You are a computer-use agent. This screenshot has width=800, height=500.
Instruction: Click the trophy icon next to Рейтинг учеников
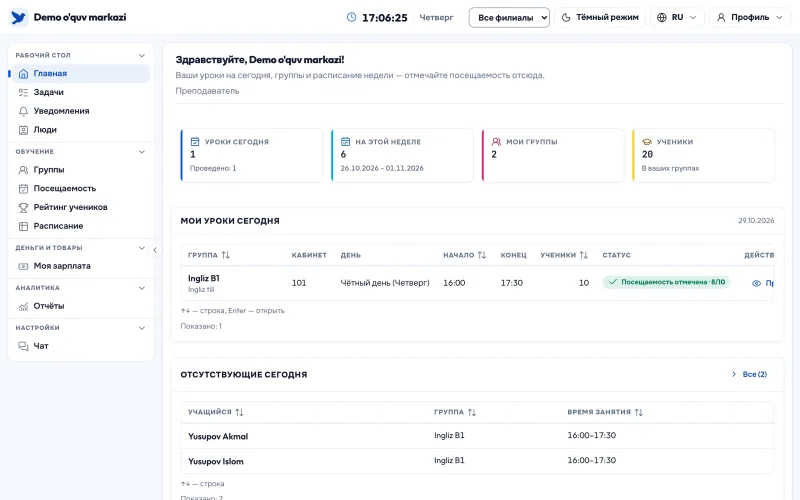[x=23, y=208]
